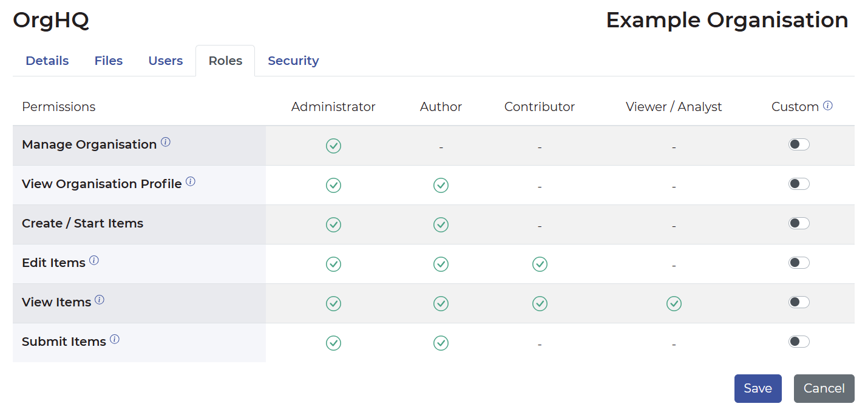868x415 pixels.
Task: Toggle the Custom switch on the Edit Items row
Action: click(799, 263)
